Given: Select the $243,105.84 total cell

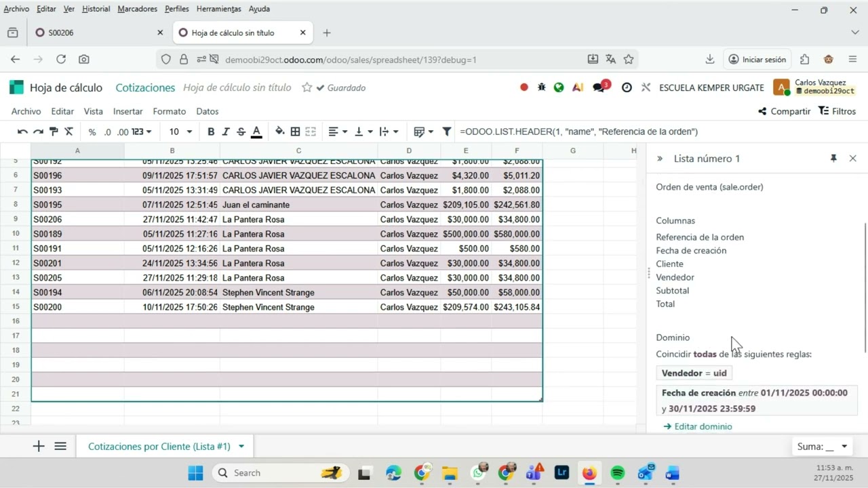Looking at the screenshot, I should (x=517, y=307).
